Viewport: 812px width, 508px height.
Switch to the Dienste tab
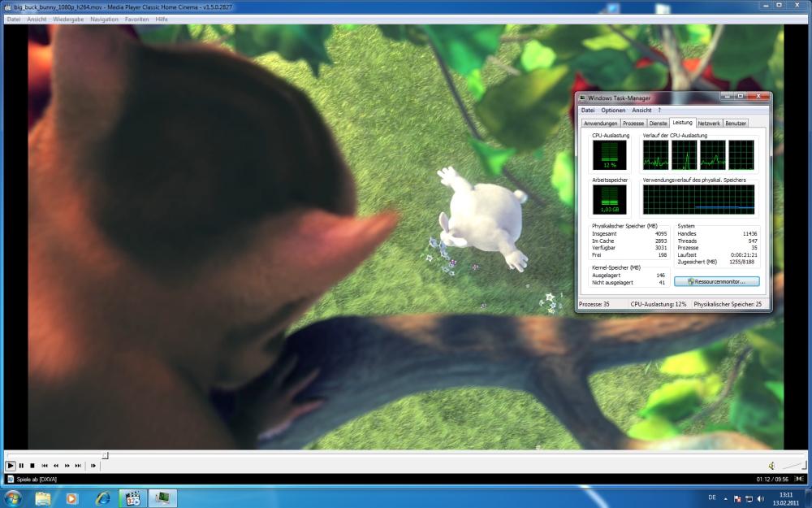[x=659, y=124]
